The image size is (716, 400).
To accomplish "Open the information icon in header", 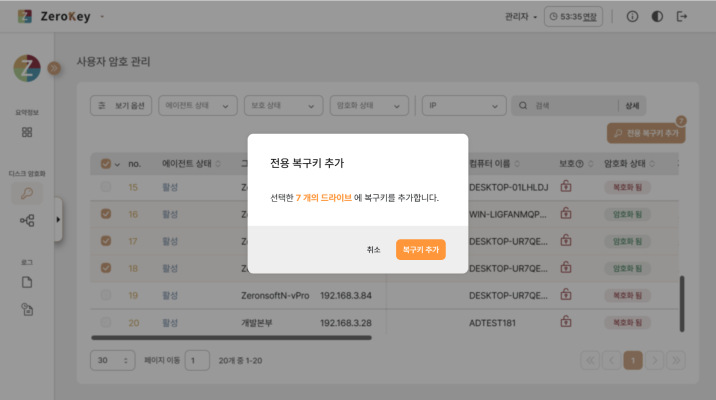I will [x=632, y=16].
